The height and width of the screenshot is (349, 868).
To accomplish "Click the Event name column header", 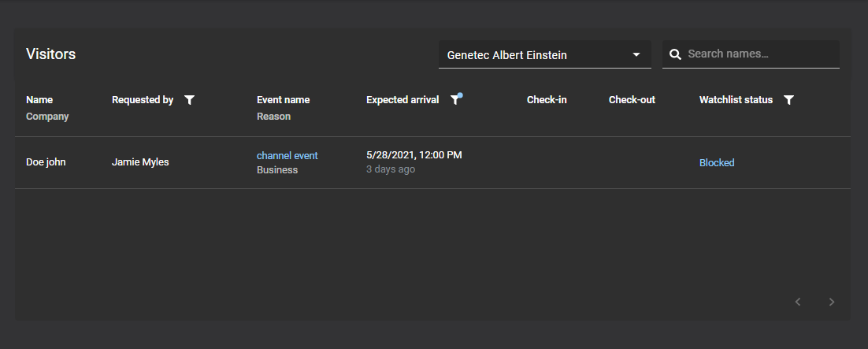I will coord(284,100).
